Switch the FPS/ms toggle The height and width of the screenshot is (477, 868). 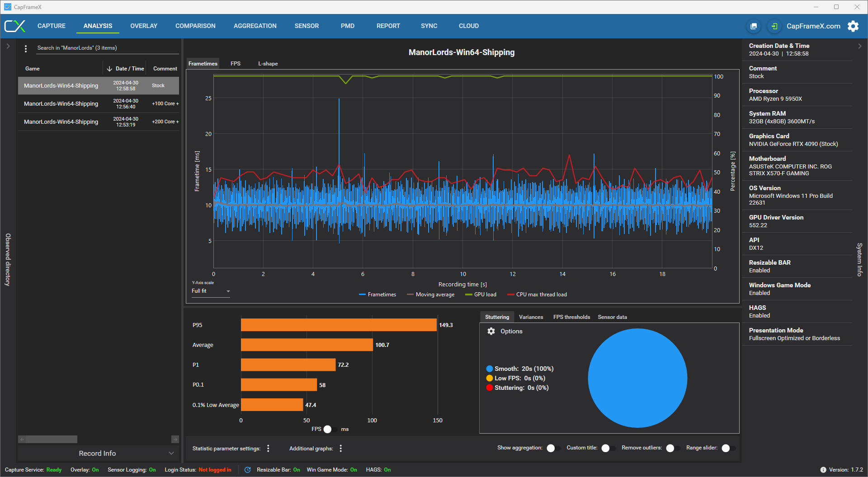331,429
